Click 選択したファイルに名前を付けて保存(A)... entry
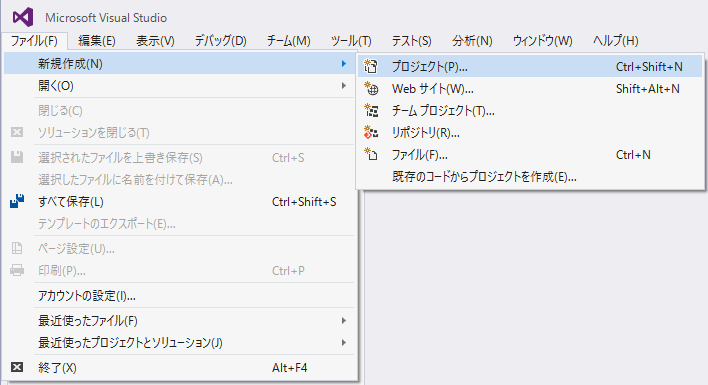The height and width of the screenshot is (385, 708). [x=179, y=180]
